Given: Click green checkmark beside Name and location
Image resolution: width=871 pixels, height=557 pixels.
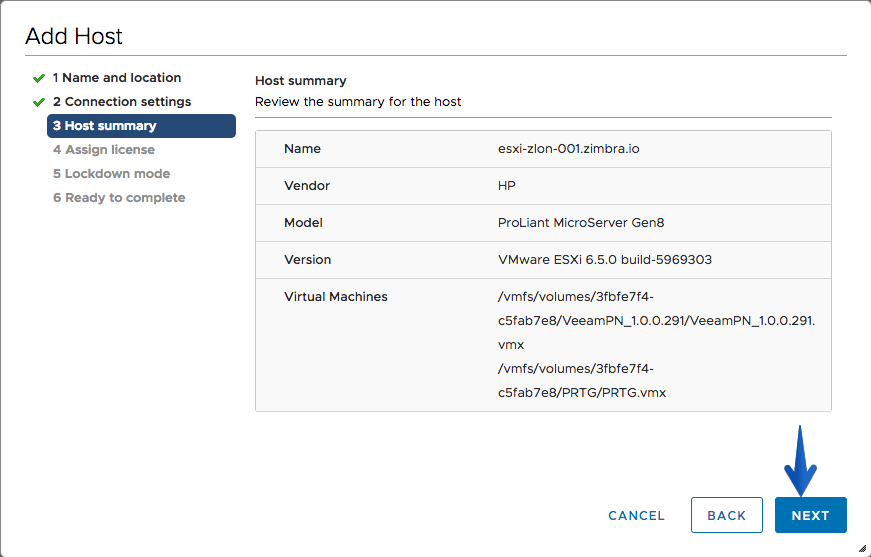Looking at the screenshot, I should [39, 78].
